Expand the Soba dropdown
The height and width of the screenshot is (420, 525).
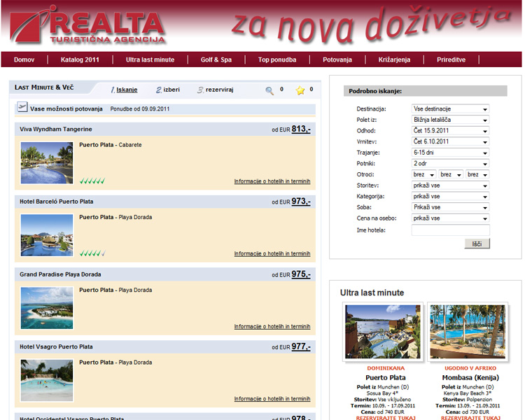coord(450,207)
